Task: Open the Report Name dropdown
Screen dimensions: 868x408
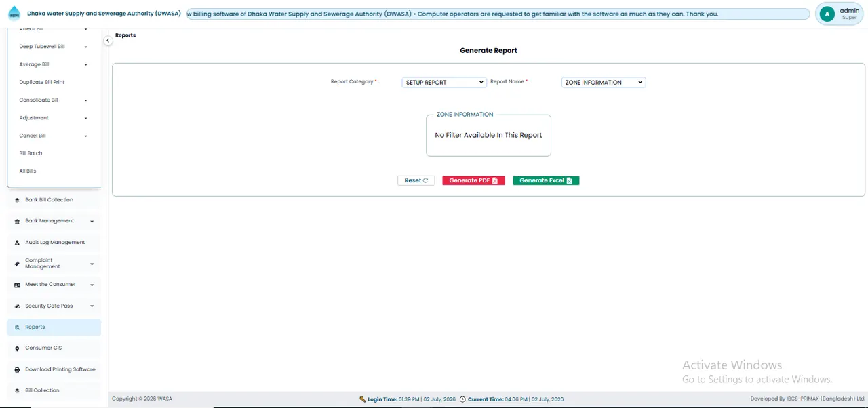Action: click(604, 82)
